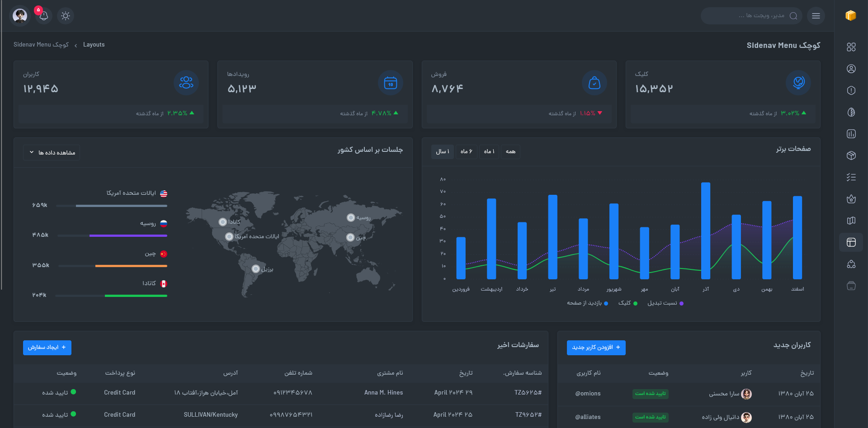This screenshot has height=428, width=868.
Task: Toggle light mode sun icon
Action: 66,16
